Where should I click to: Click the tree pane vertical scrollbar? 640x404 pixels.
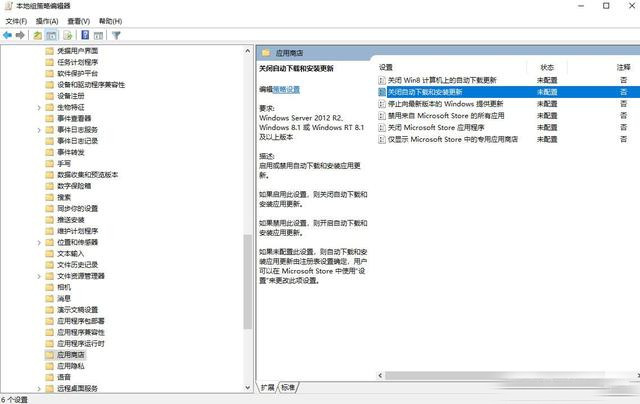point(249,200)
